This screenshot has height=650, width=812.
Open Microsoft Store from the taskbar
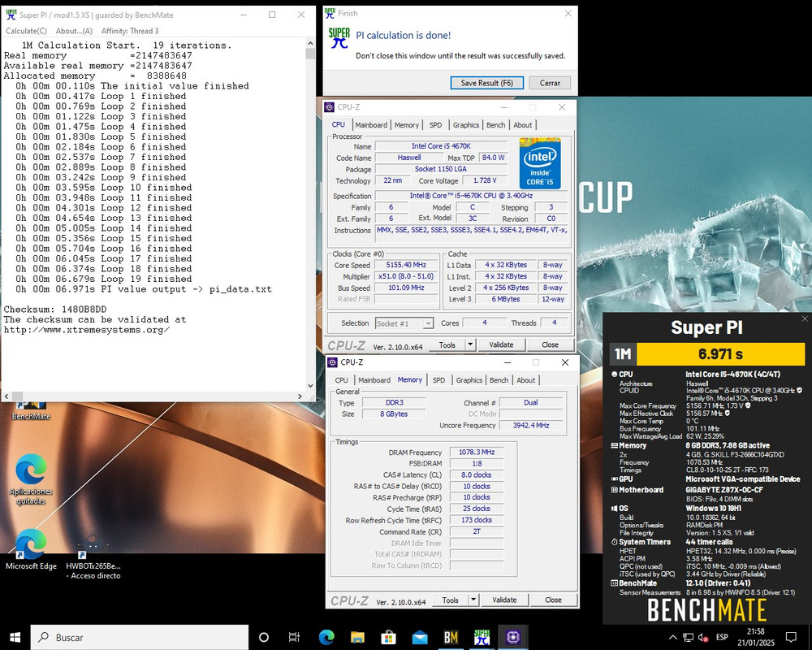pyautogui.click(x=388, y=637)
